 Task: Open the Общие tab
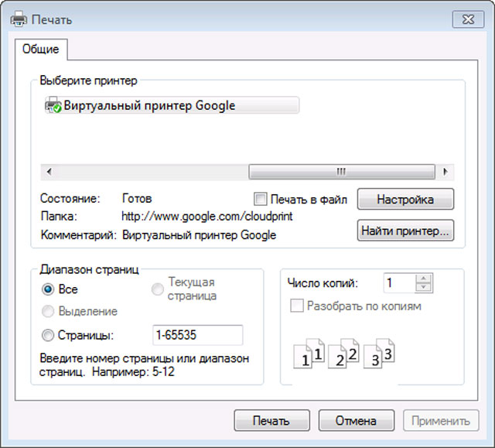pos(41,50)
